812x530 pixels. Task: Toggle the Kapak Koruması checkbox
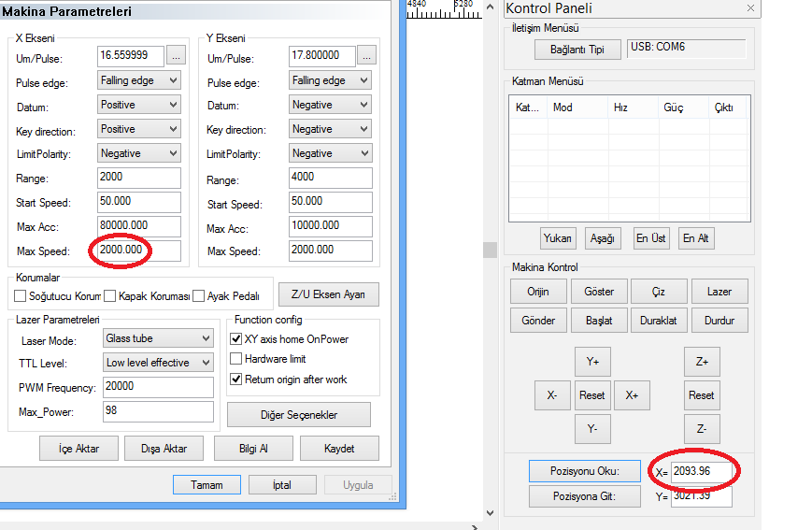110,296
